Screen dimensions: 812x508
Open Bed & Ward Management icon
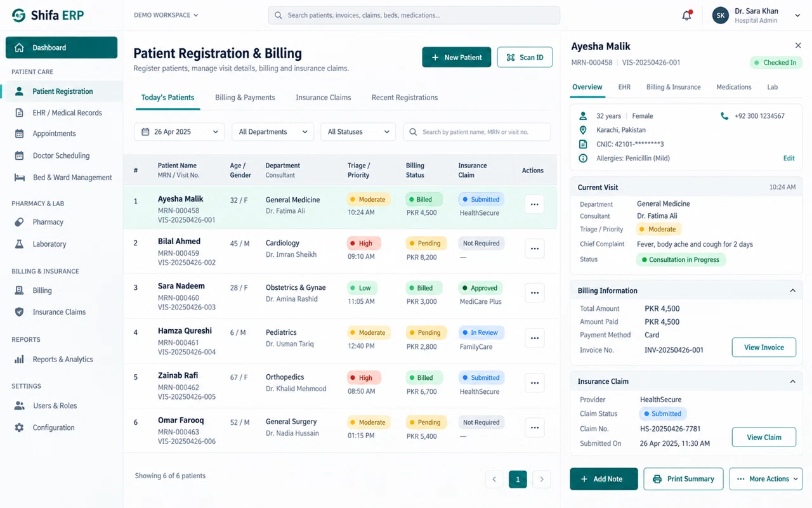(19, 178)
